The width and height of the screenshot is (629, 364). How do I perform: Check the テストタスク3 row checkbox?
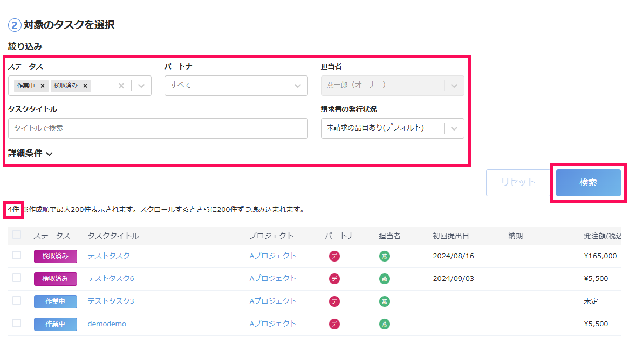pos(16,301)
